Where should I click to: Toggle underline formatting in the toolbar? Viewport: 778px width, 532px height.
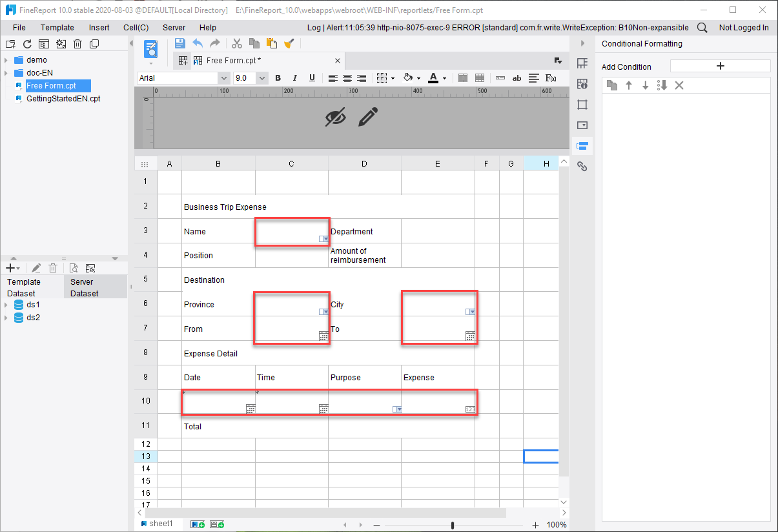point(312,77)
